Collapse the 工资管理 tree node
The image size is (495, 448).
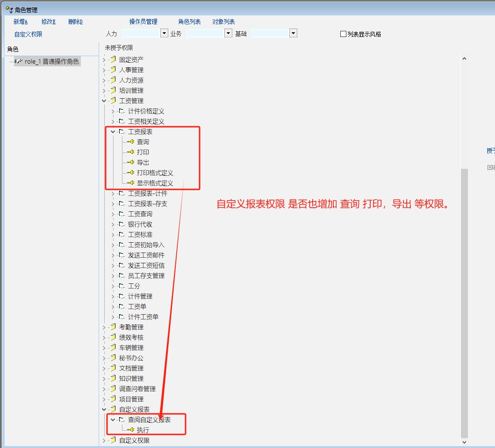104,101
